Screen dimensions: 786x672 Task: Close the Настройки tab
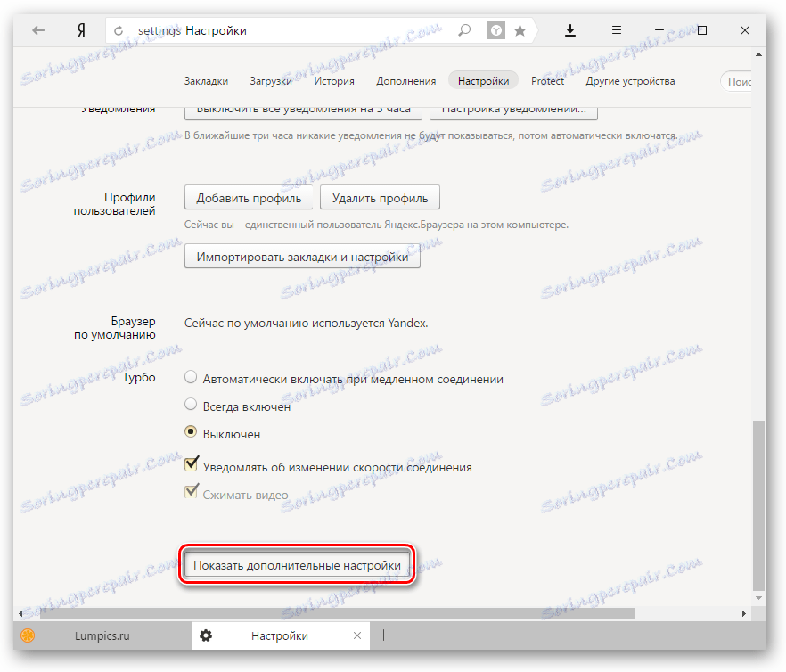(x=357, y=635)
